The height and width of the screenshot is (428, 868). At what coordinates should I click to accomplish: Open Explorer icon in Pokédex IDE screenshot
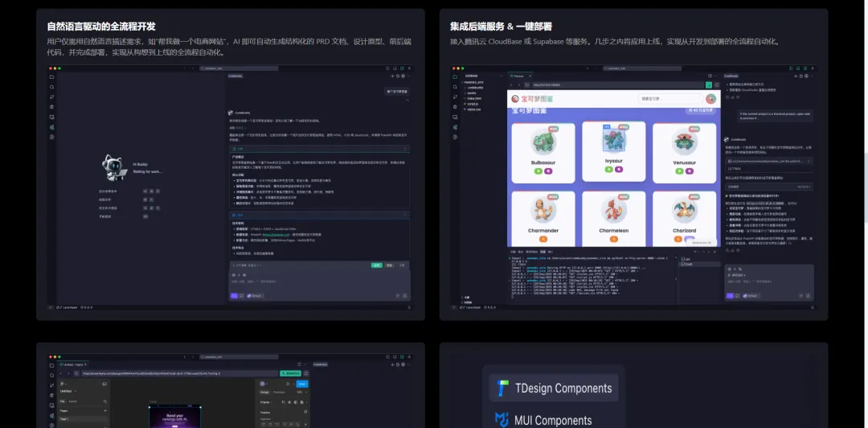click(x=455, y=76)
